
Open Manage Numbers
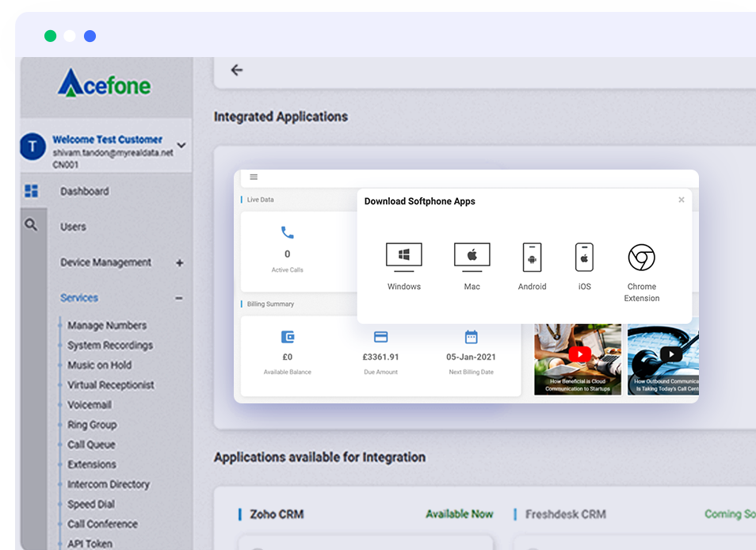click(x=107, y=326)
